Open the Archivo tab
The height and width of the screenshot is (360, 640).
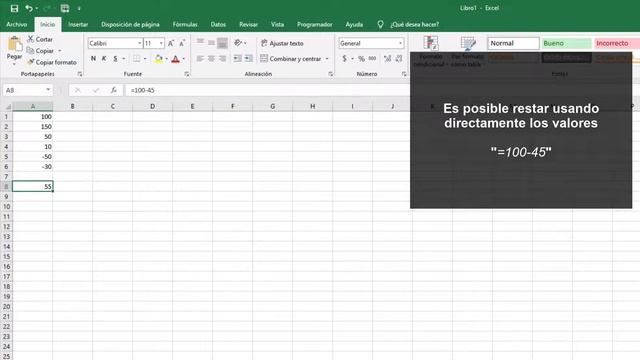pyautogui.click(x=17, y=24)
